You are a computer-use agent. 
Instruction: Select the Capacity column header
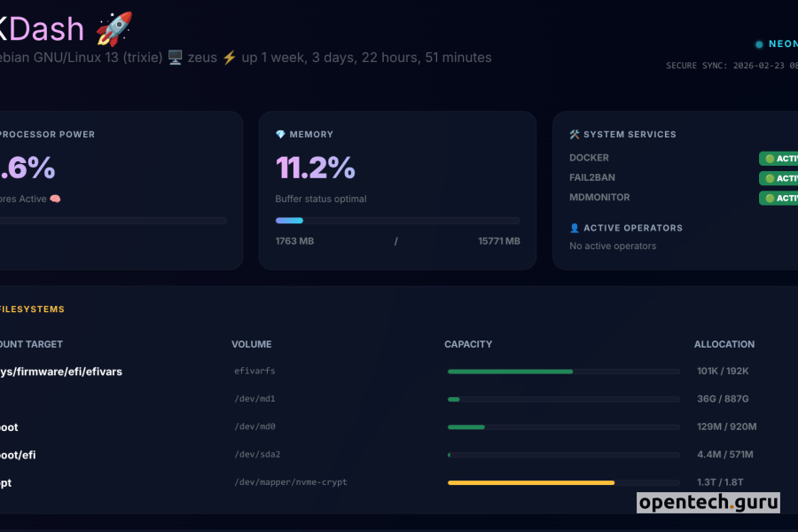point(468,344)
